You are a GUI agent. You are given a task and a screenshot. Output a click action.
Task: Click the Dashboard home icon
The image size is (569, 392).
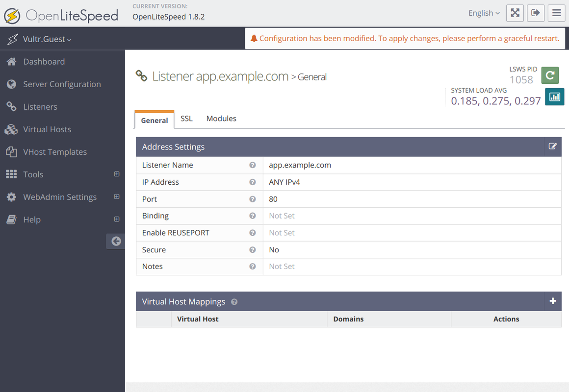coord(11,62)
